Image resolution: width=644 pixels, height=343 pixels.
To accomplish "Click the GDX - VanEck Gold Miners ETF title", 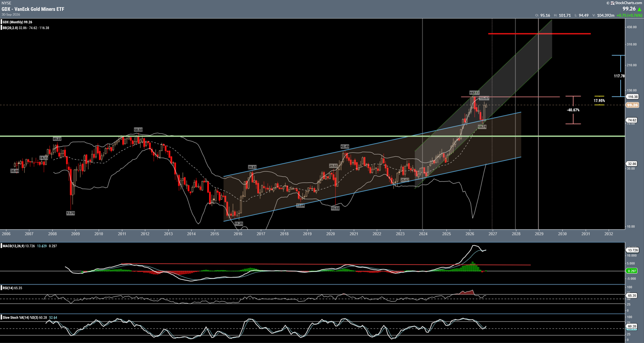I will coord(33,9).
